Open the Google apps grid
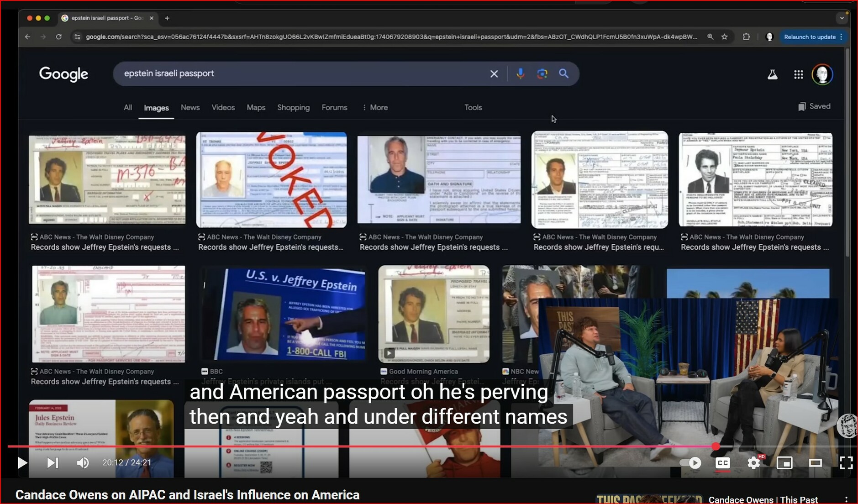The height and width of the screenshot is (504, 858). (x=798, y=74)
